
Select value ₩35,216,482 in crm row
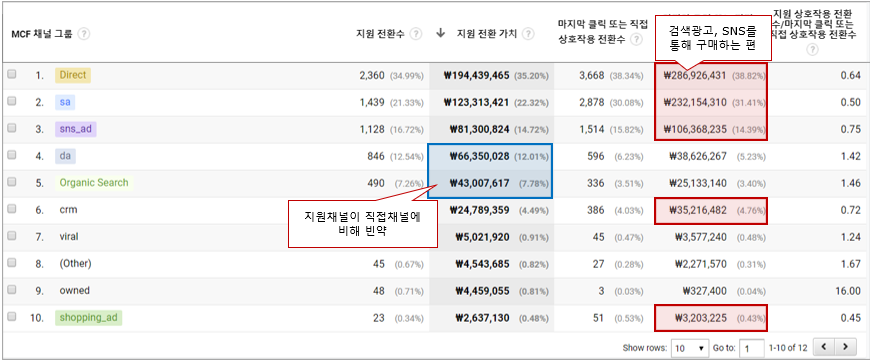[697, 210]
